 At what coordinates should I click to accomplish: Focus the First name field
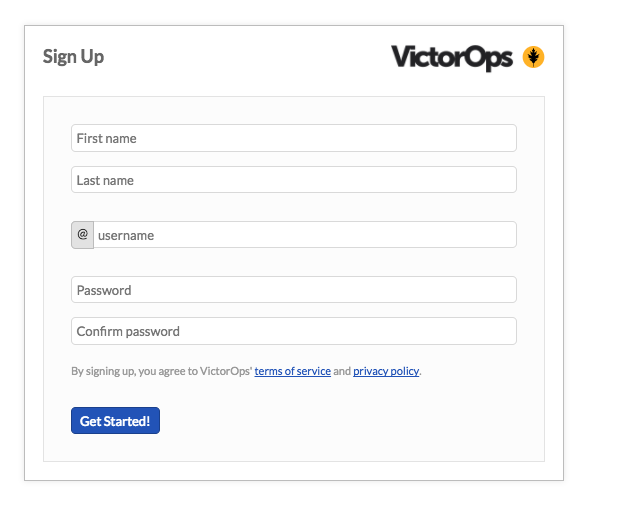[294, 138]
